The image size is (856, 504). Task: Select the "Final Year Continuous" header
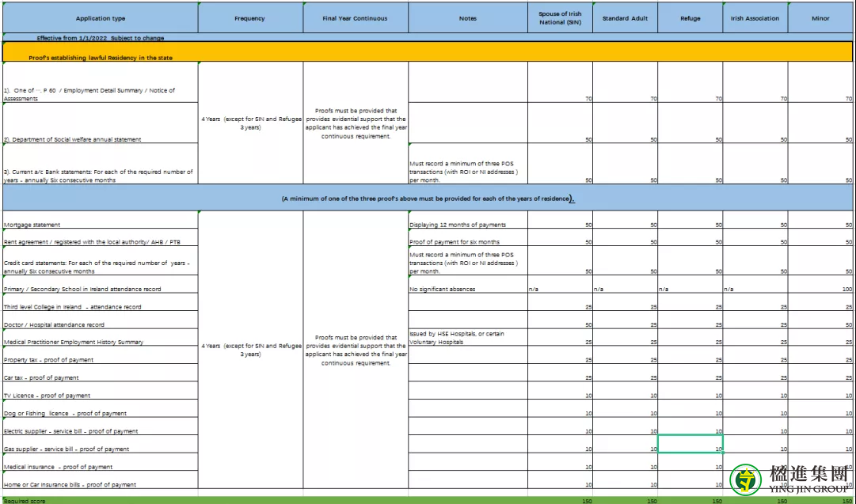pos(356,18)
